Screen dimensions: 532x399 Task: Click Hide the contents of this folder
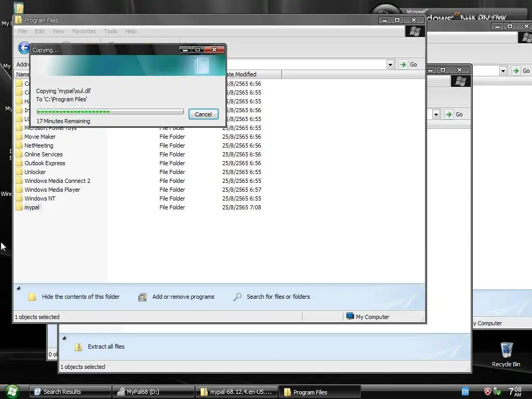pyautogui.click(x=81, y=297)
